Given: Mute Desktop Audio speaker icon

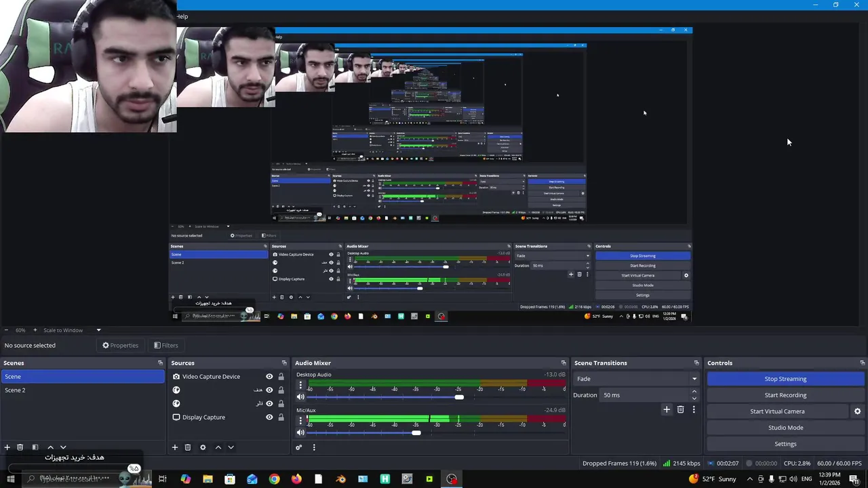Looking at the screenshot, I should pos(300,397).
